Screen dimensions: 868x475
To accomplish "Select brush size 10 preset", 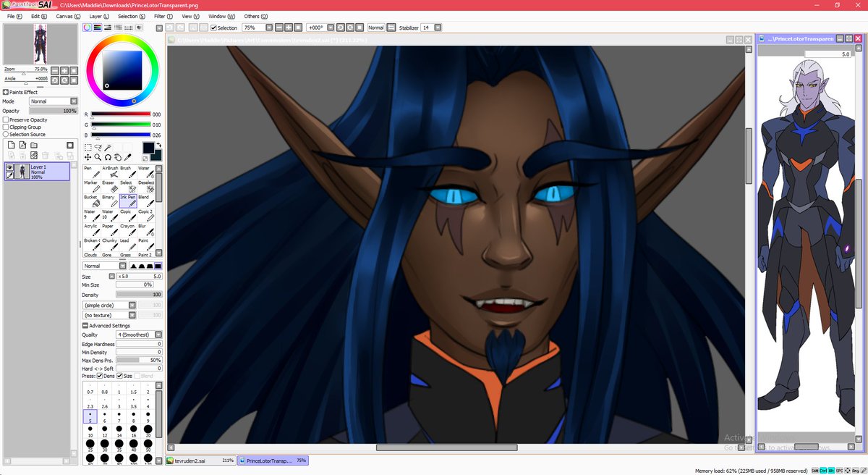I will (x=90, y=432).
